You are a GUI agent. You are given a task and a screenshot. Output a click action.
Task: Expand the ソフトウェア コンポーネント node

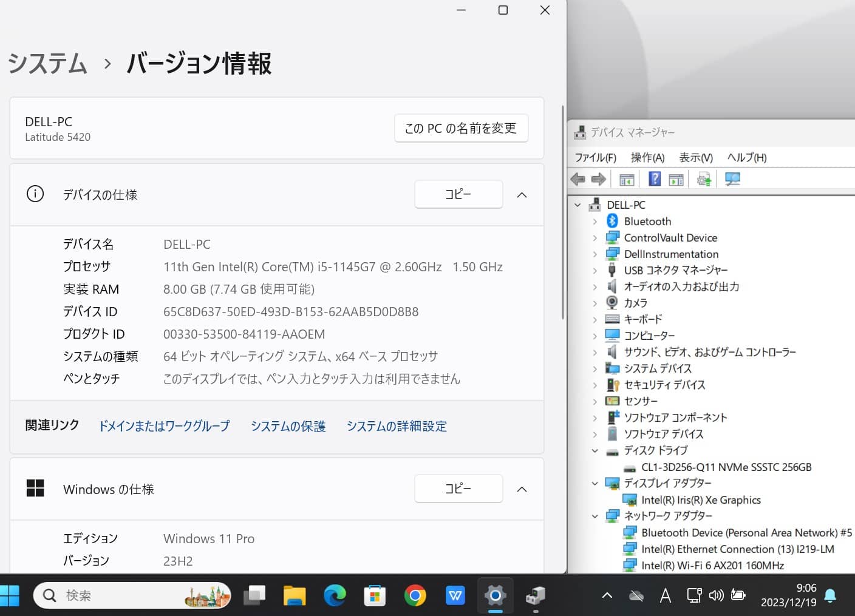(594, 418)
